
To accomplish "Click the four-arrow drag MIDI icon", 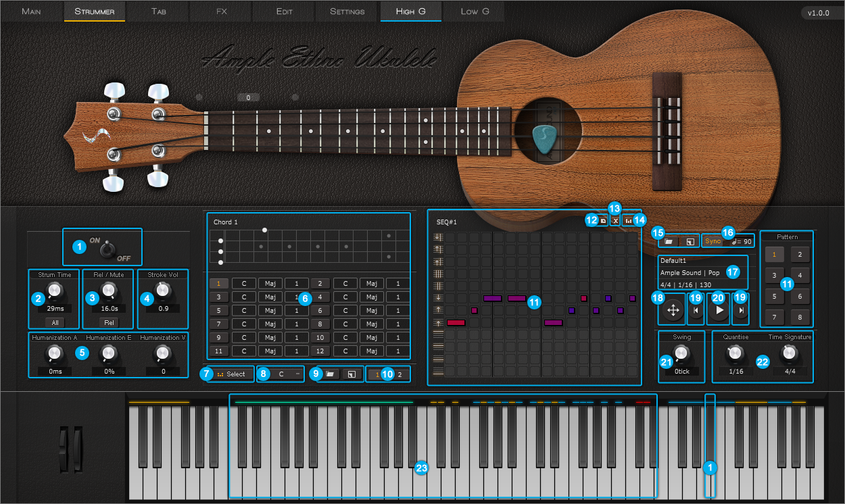I will (673, 310).
